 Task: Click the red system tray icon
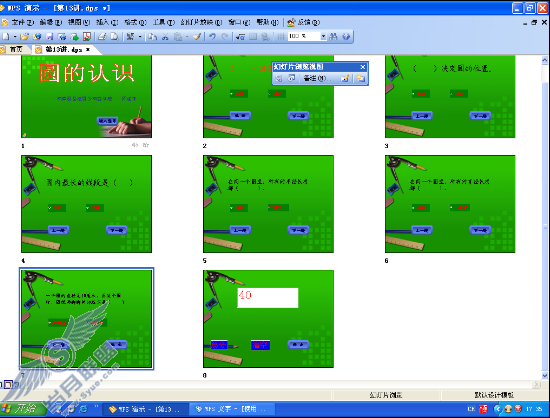coord(483,409)
